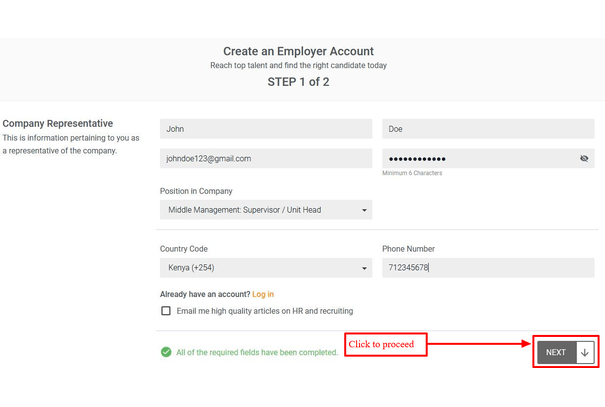Focus the first name field with John
Image resolution: width=605 pixels, height=407 pixels.
point(266,129)
